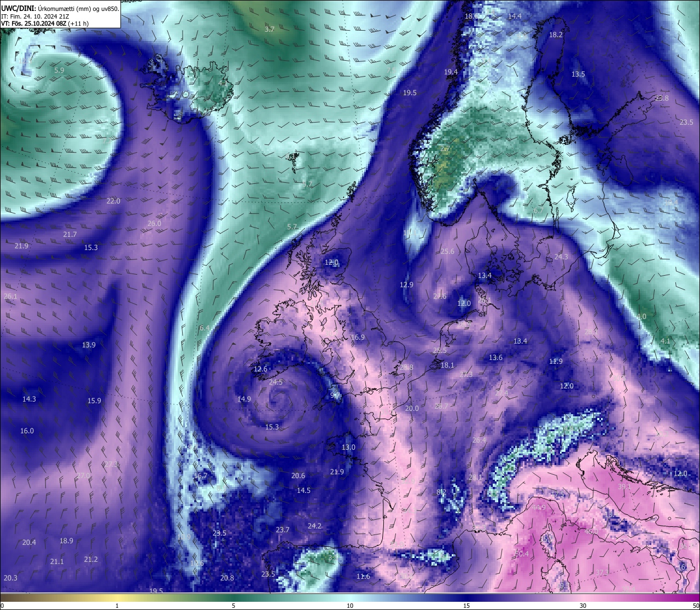
Task: Click the 25.6 value label
Action: point(447,252)
